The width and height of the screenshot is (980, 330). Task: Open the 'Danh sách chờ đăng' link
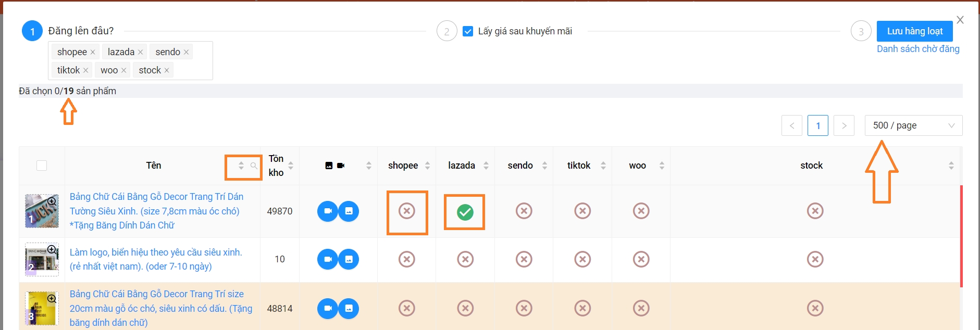(917, 49)
